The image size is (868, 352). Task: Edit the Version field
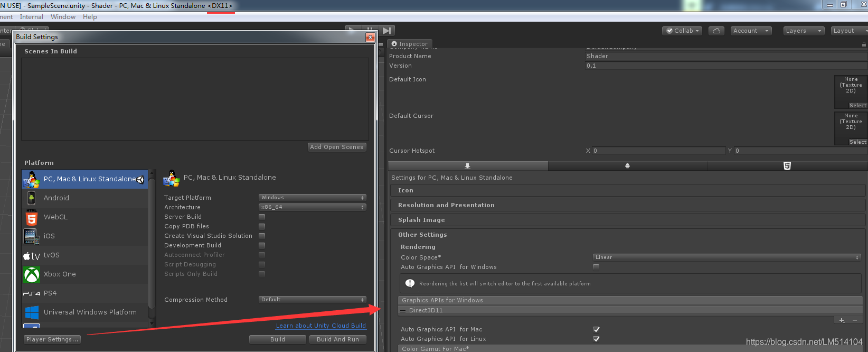[726, 66]
